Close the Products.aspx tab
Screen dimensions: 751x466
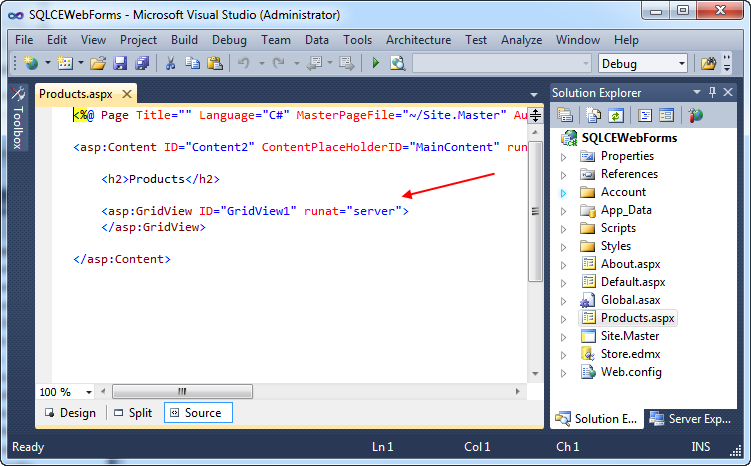[127, 94]
